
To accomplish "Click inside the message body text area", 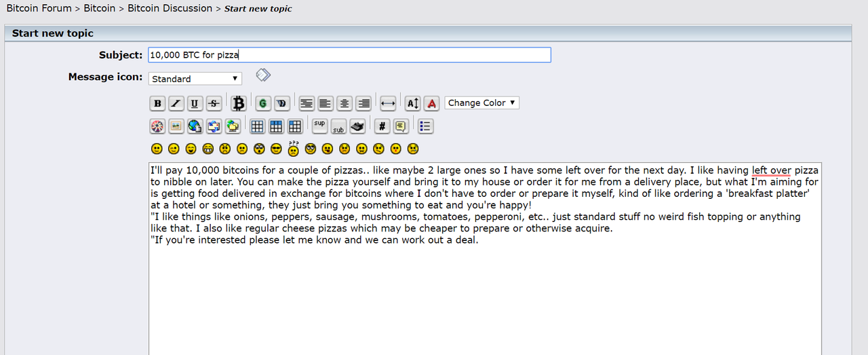I will point(485,258).
